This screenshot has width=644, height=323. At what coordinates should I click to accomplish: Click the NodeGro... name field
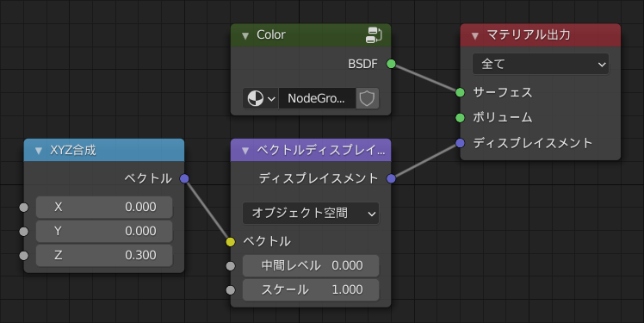coord(317,99)
